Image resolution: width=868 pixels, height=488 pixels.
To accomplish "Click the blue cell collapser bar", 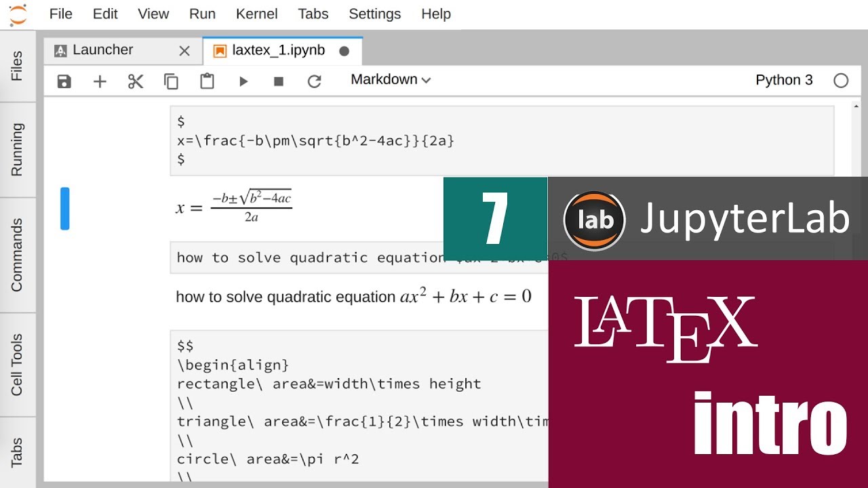I will [x=65, y=209].
